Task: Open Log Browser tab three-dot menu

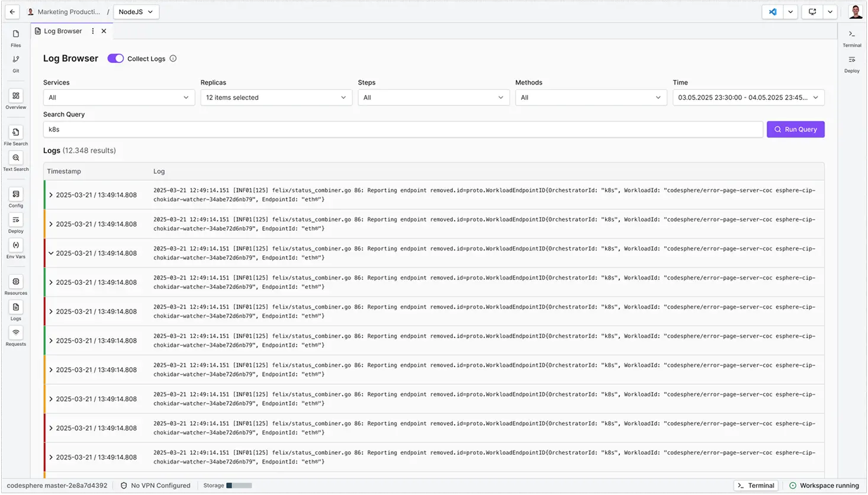Action: click(x=92, y=31)
